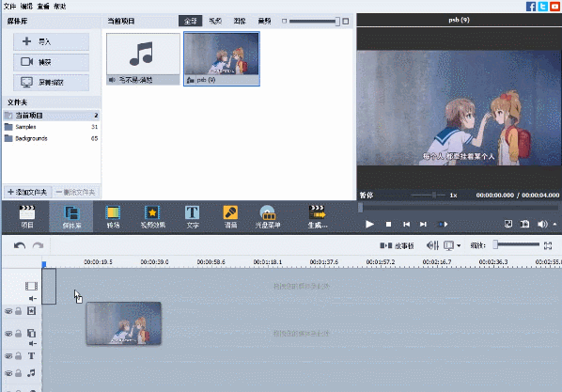Open the Backgrounds folder

52,138
